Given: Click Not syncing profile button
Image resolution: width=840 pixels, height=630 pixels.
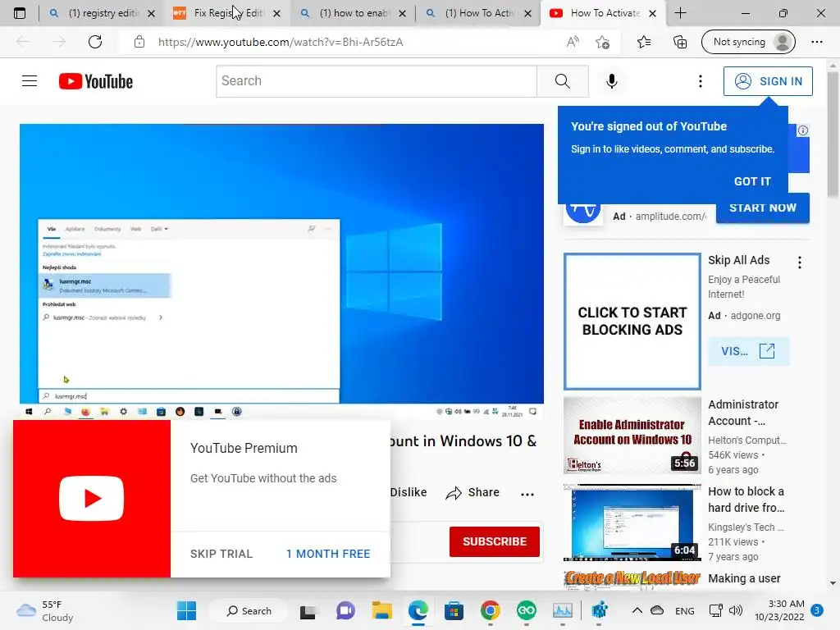Looking at the screenshot, I should click(748, 42).
